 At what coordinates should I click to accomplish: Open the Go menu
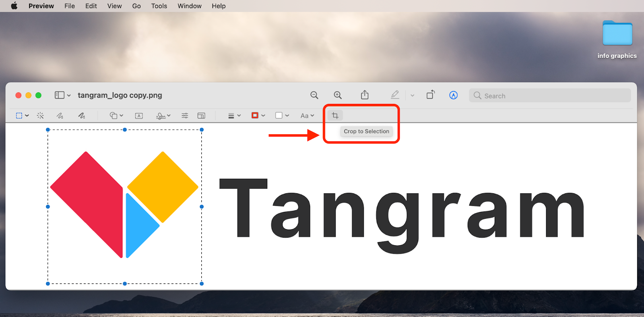pos(136,6)
